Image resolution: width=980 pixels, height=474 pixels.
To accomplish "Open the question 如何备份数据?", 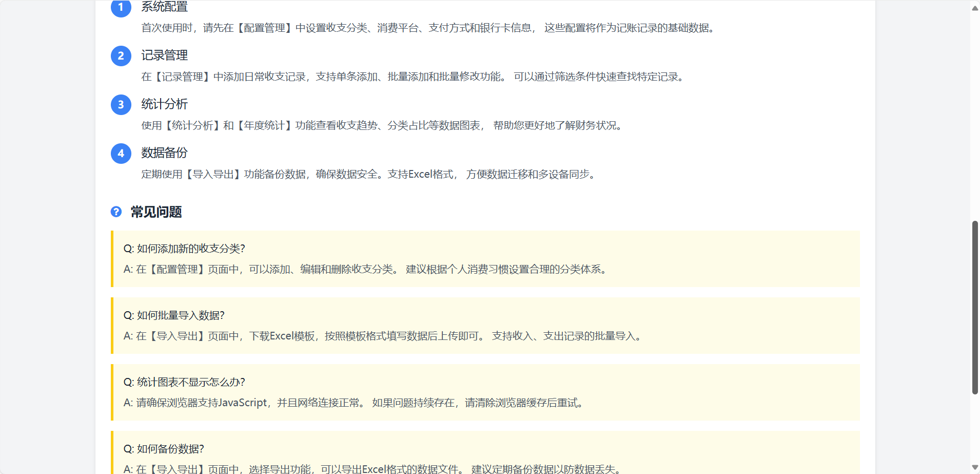I will (164, 449).
